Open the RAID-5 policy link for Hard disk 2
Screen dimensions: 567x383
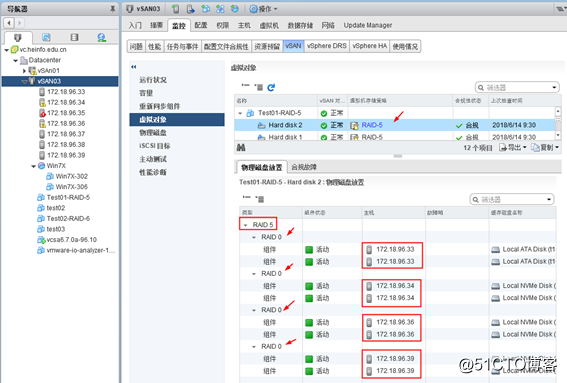[x=372, y=125]
